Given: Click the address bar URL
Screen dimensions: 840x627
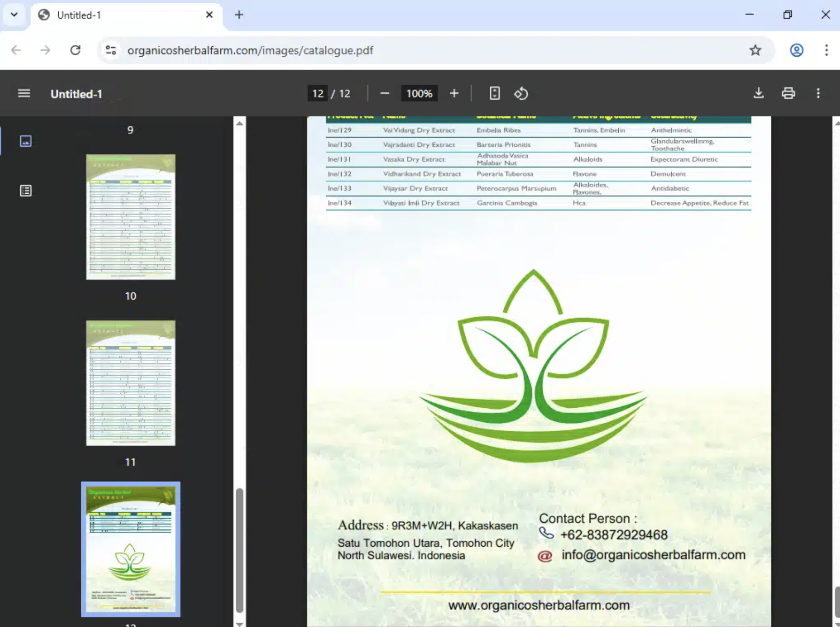Looking at the screenshot, I should tap(250, 50).
